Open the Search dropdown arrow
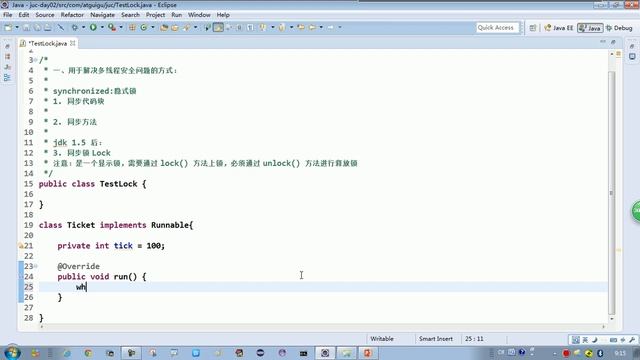The height and width of the screenshot is (360, 640). pos(196,27)
